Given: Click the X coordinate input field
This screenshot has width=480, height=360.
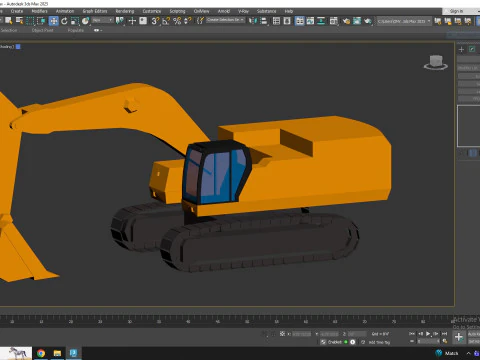Looking at the screenshot, I should coord(302,334).
